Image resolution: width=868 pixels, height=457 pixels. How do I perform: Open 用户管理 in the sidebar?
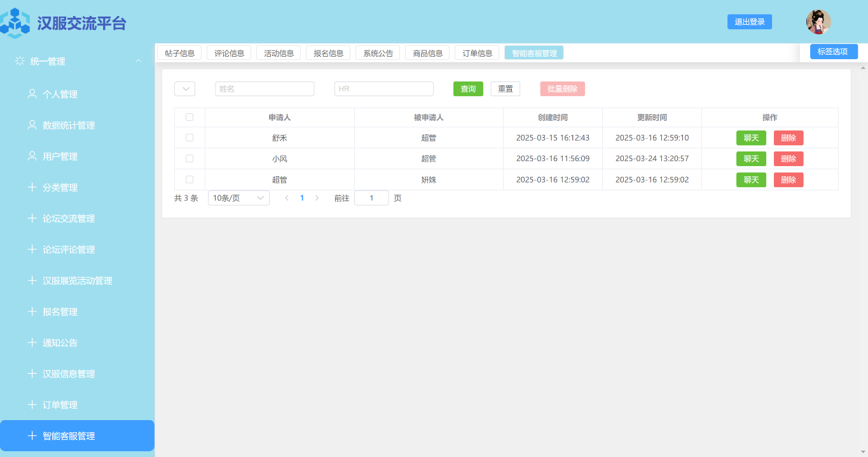click(77, 157)
